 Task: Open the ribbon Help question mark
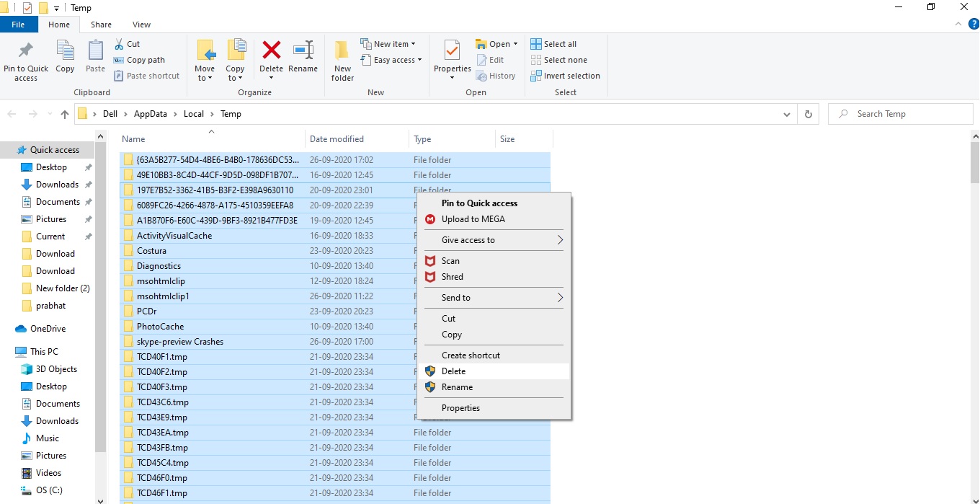coord(974,25)
